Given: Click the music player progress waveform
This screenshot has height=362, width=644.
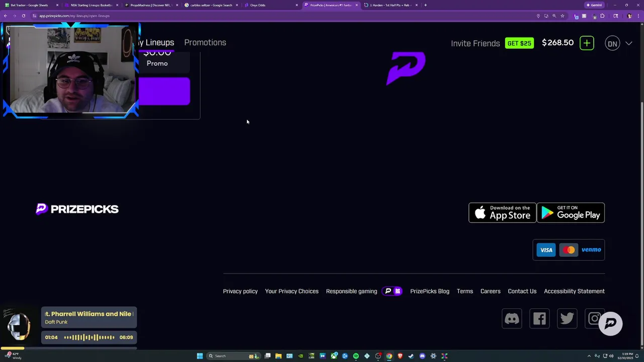Looking at the screenshot, I should point(89,337).
